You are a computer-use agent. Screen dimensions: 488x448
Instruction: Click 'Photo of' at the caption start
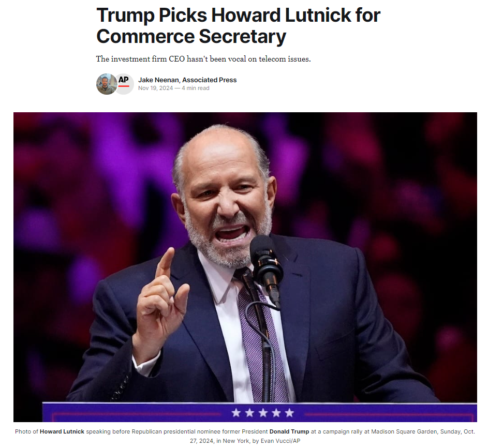pos(26,431)
